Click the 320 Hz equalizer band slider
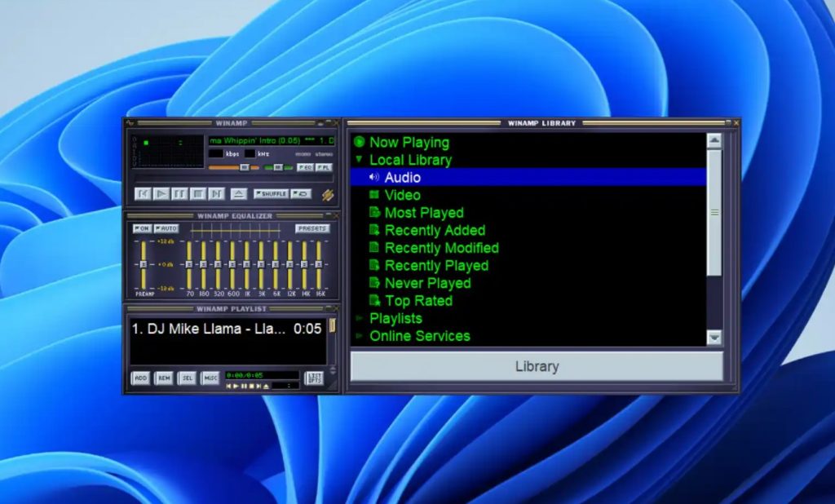Screen dimensions: 835x504 tap(218, 265)
